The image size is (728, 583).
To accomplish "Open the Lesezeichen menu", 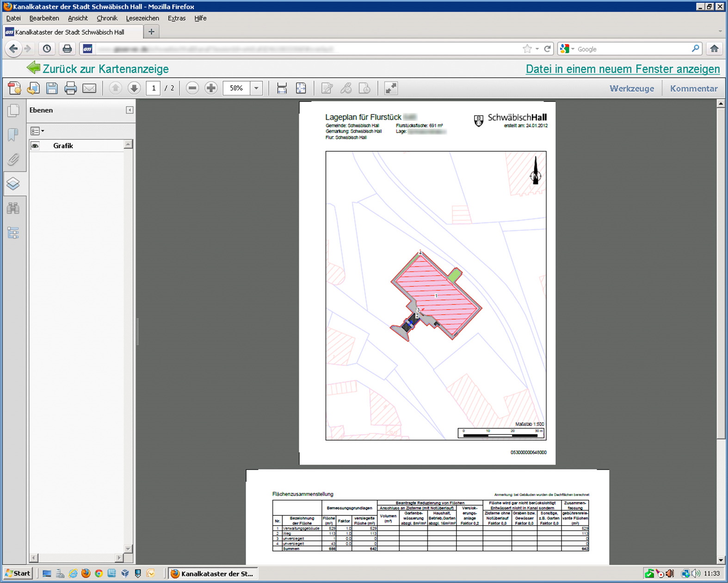I will click(142, 18).
